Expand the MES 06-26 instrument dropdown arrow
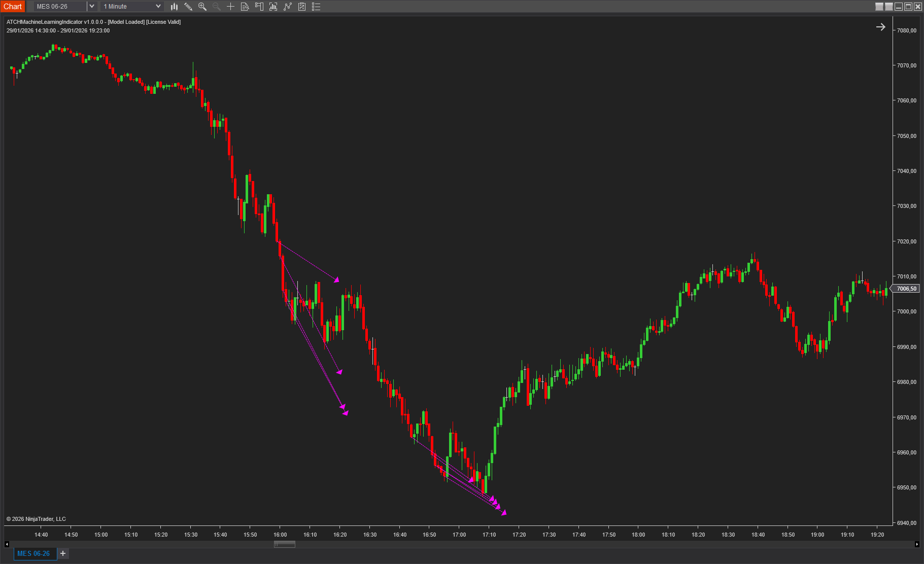 click(x=92, y=7)
